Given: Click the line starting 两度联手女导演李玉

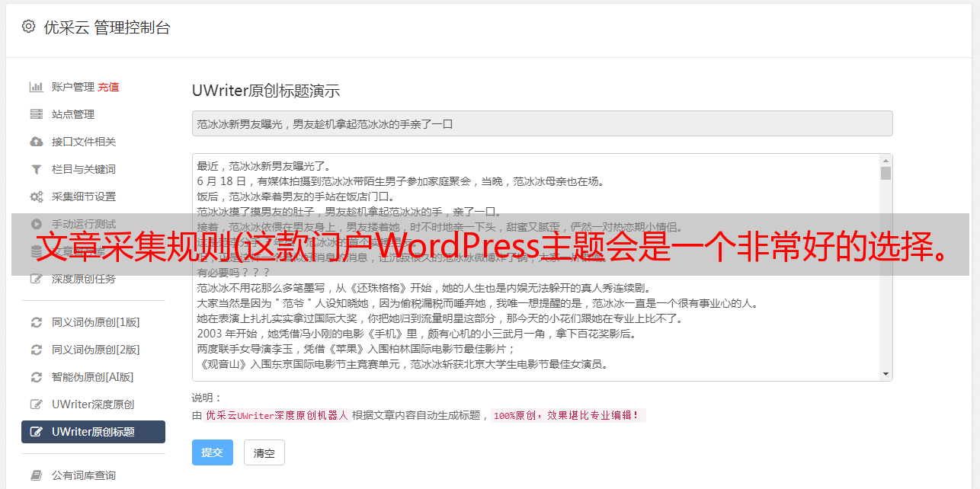Looking at the screenshot, I should 357,349.
